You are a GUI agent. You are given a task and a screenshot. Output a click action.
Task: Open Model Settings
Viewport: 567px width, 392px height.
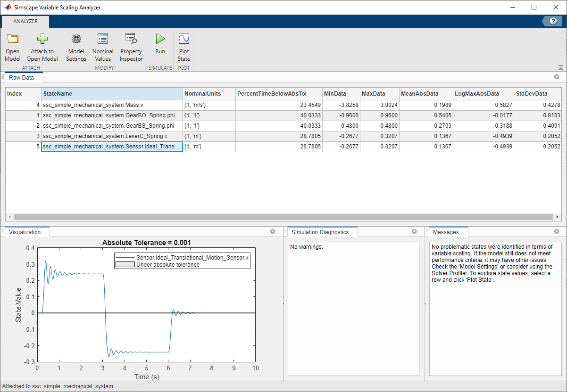76,47
